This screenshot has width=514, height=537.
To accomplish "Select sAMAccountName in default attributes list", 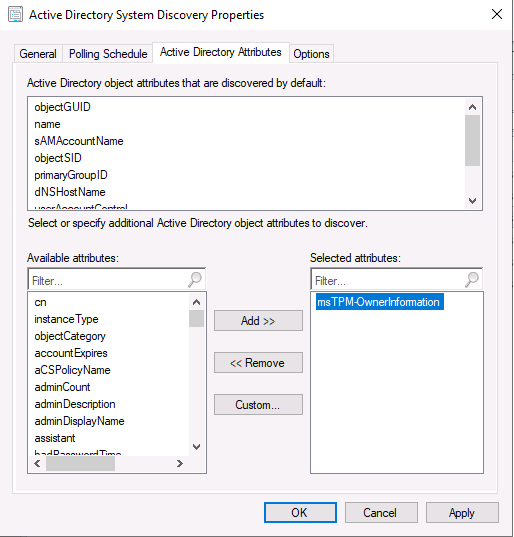I will [79, 141].
